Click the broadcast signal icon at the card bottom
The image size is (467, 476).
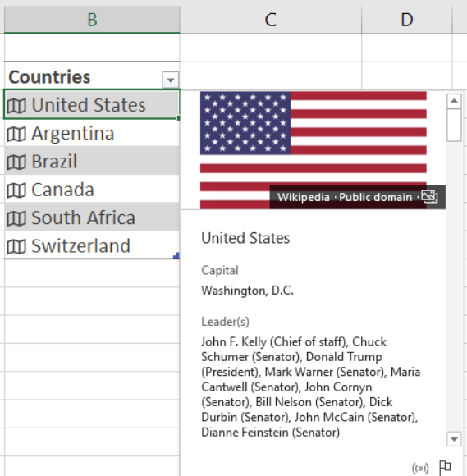pyautogui.click(x=420, y=468)
